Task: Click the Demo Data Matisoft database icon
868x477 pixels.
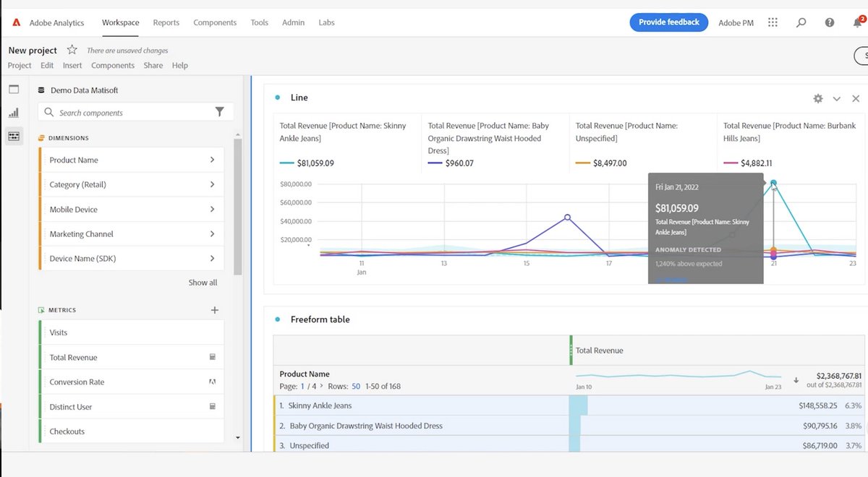Action: (x=41, y=90)
